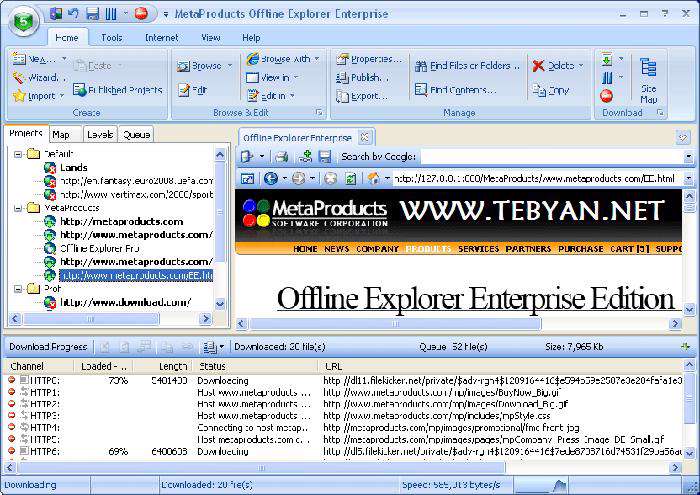The image size is (700, 495).
Task: Open project Properties
Action: coord(370,59)
